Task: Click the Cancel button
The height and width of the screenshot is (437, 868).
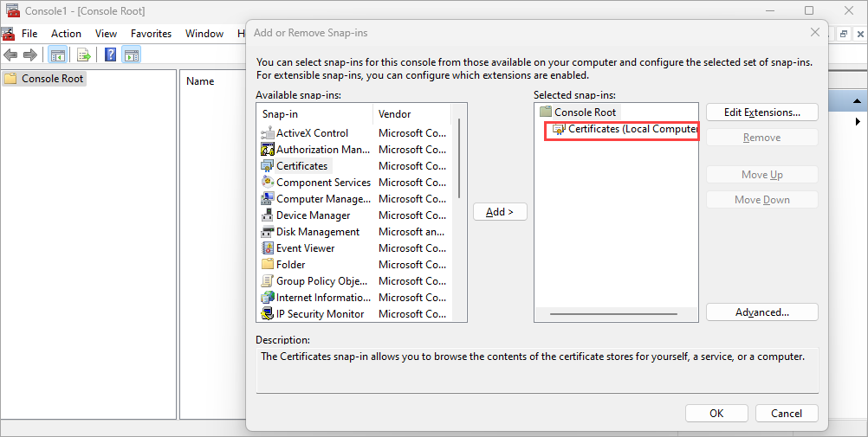Action: click(787, 414)
